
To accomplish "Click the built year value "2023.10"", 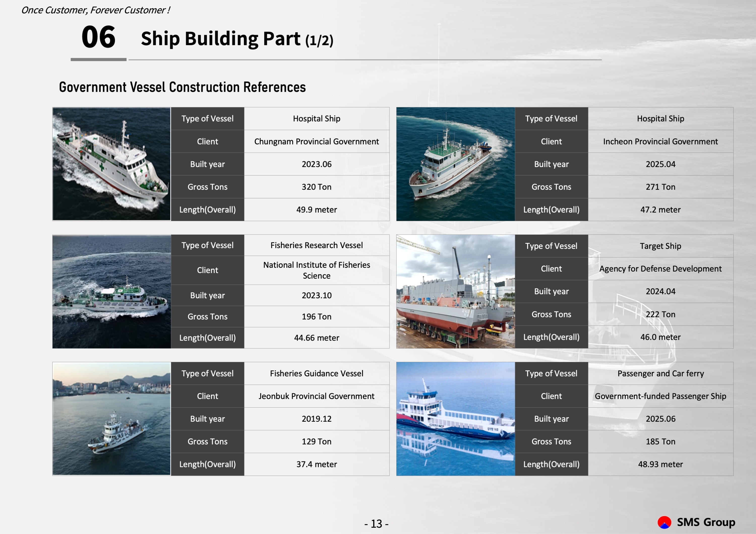I will tap(317, 295).
